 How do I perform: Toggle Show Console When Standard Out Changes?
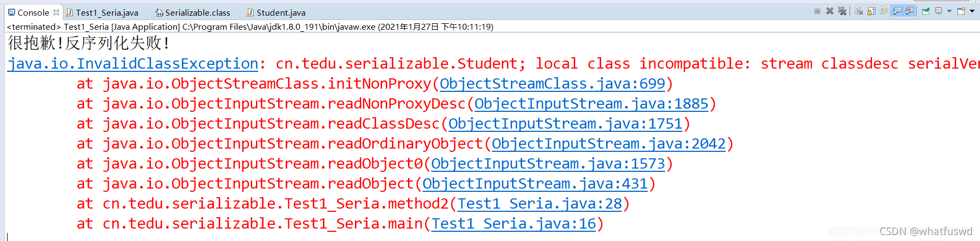point(897,11)
